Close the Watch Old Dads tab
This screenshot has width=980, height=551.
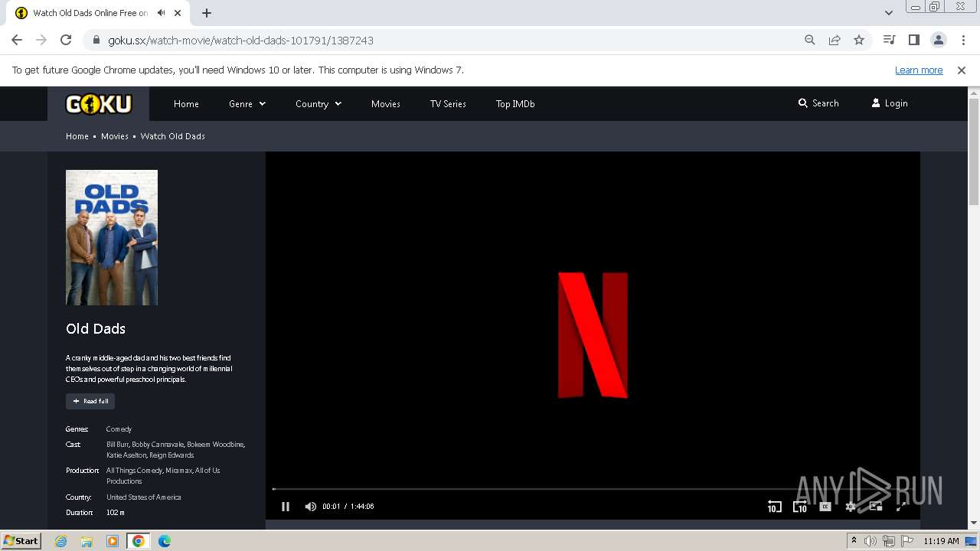pyautogui.click(x=178, y=13)
